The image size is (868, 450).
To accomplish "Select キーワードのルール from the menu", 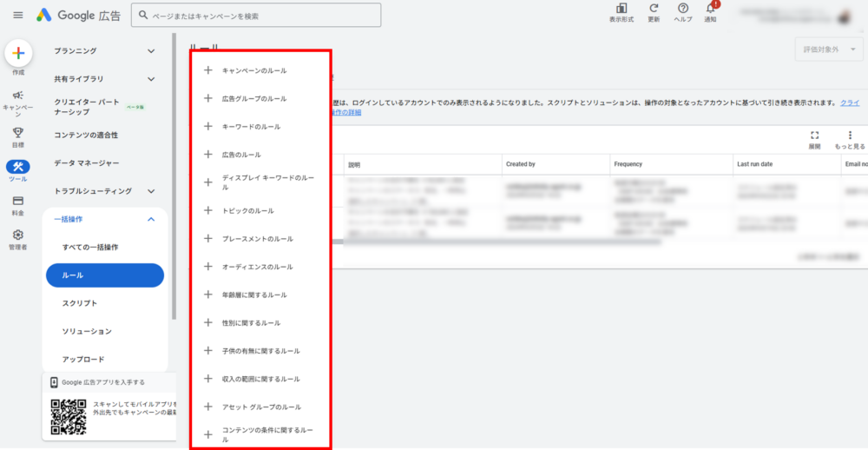I will click(251, 127).
